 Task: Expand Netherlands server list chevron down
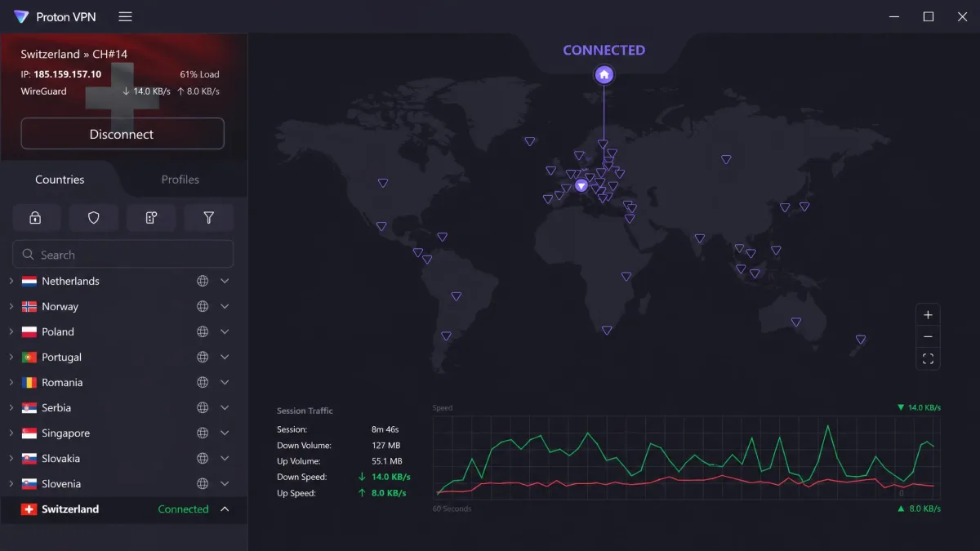225,281
